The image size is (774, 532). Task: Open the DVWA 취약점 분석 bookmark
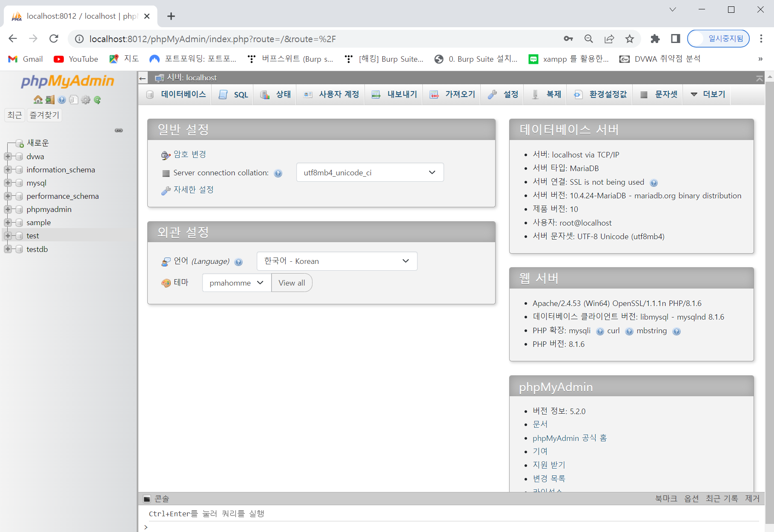[x=660, y=59]
